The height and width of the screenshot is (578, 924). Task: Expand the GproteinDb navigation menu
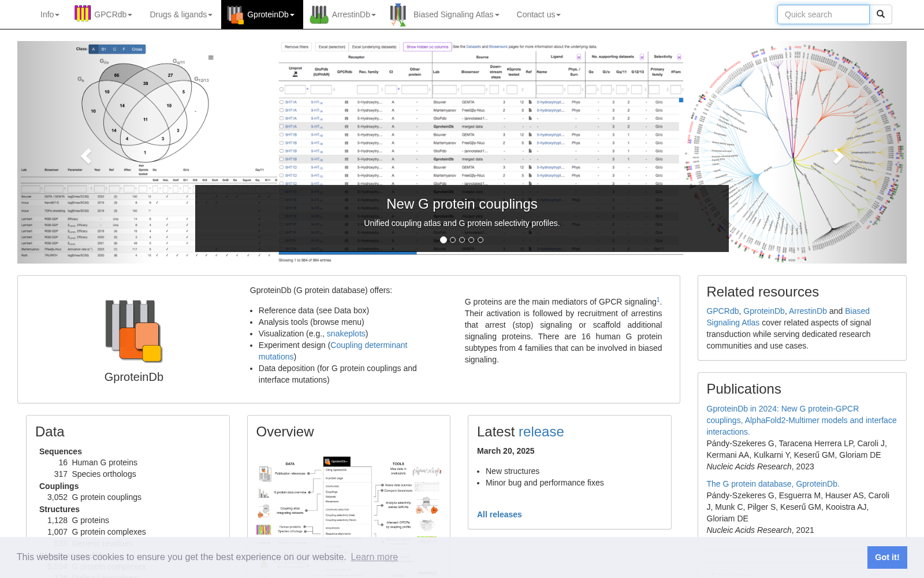(x=262, y=14)
